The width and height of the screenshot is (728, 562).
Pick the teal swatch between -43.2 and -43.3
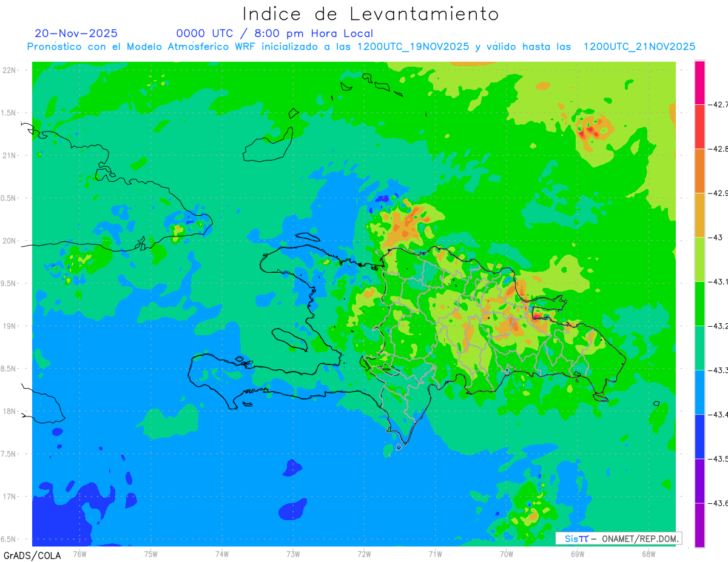(x=699, y=348)
